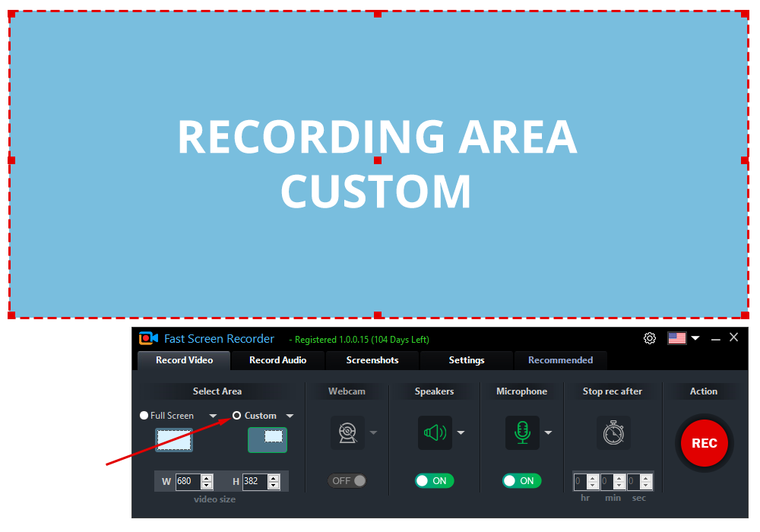Click the top-middle handle of recording area
This screenshot has width=760, height=532.
click(x=378, y=14)
